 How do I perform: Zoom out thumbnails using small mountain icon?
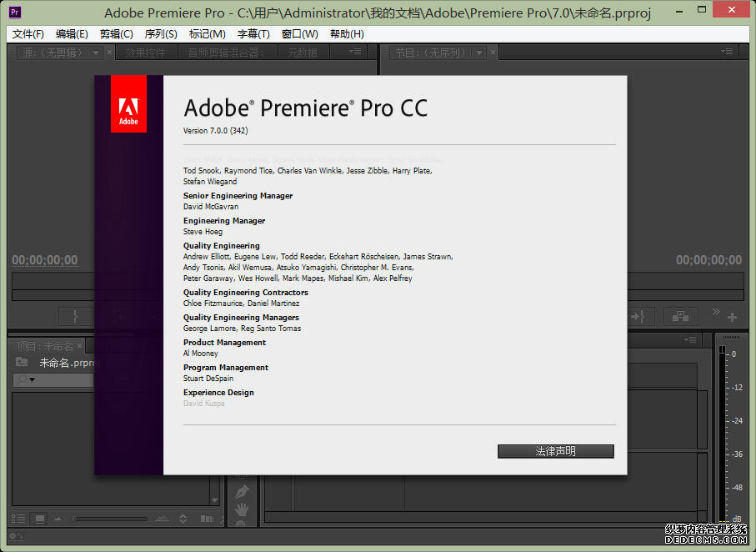click(58, 519)
